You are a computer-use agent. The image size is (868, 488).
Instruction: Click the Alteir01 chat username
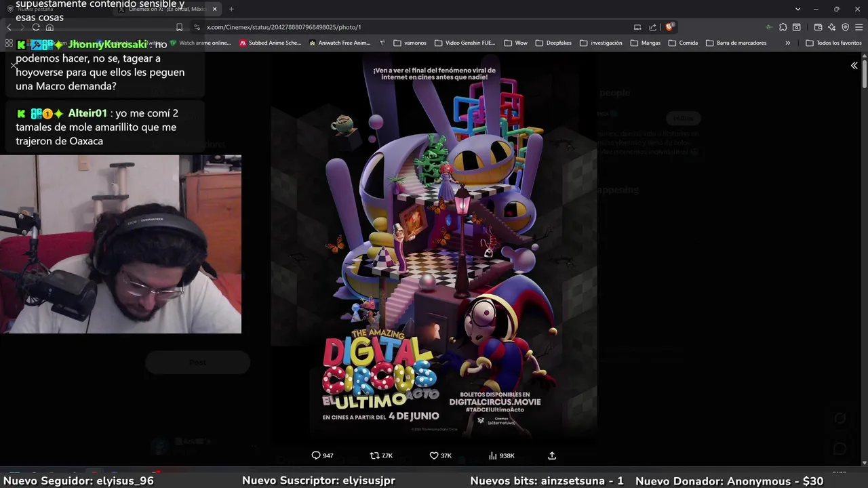(87, 113)
